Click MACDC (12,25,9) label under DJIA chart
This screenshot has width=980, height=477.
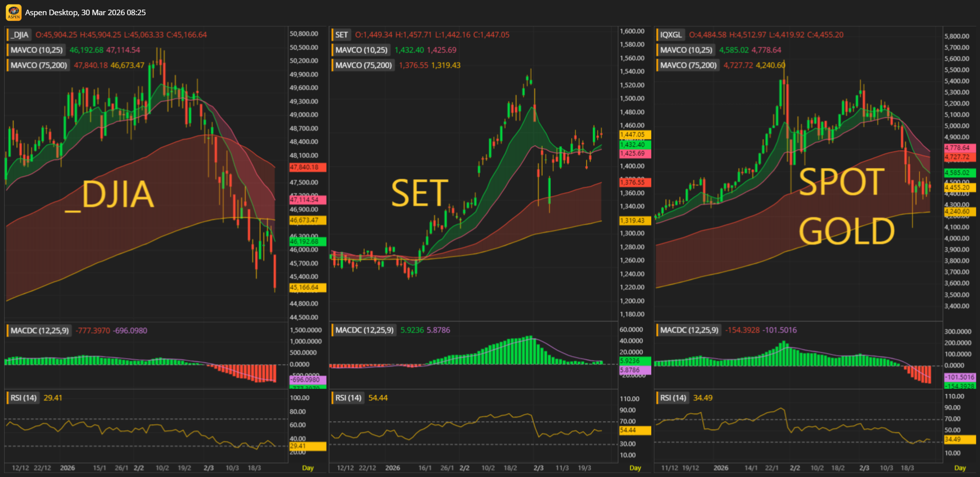coord(40,331)
